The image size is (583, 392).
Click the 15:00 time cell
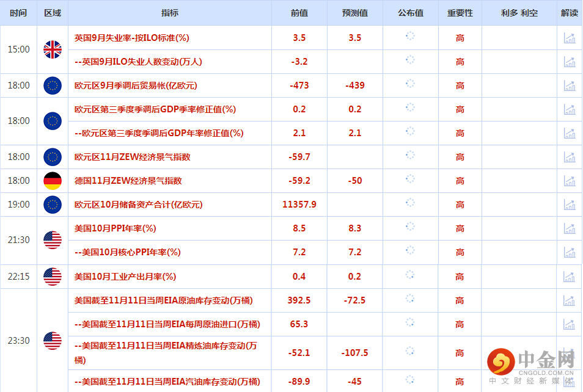(18, 49)
